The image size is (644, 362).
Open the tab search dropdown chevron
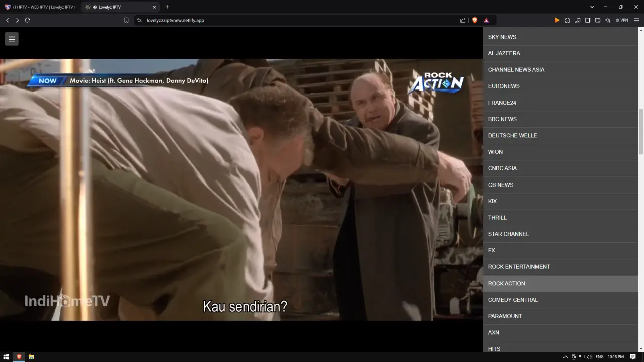click(x=592, y=7)
